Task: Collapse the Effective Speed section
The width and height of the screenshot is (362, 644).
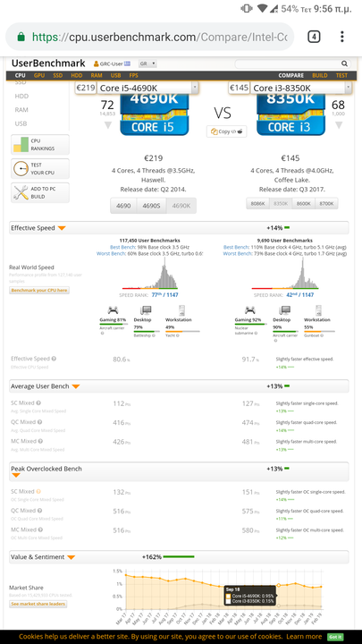Action: coord(62,228)
